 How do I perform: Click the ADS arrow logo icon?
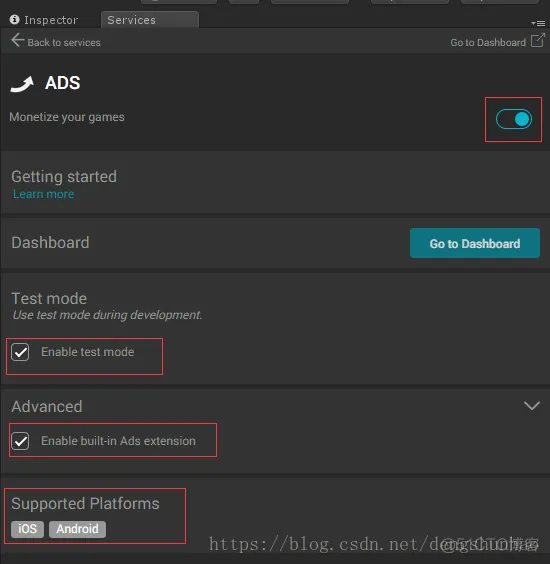tap(22, 84)
